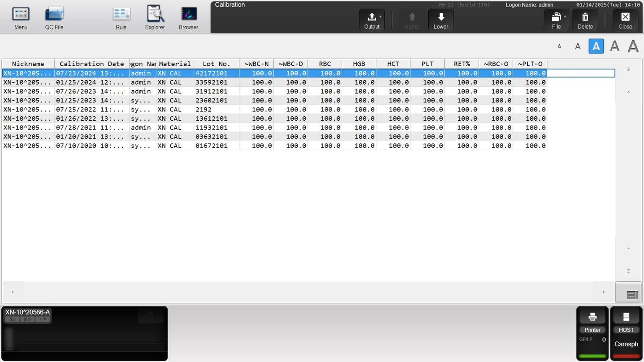Open the Printer status button

592,334
